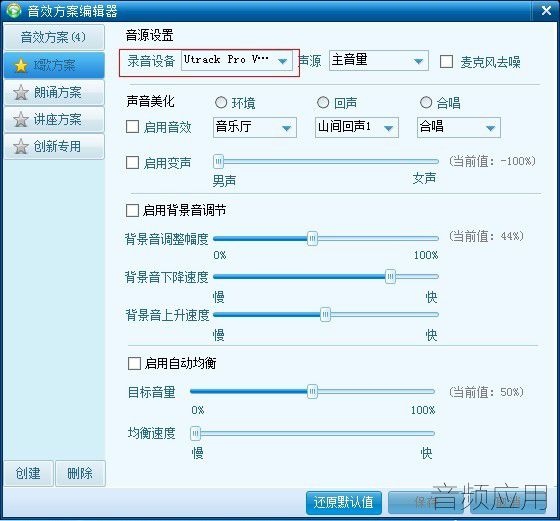Expand the 主音量 source dropdown
560x521 pixels.
379,60
